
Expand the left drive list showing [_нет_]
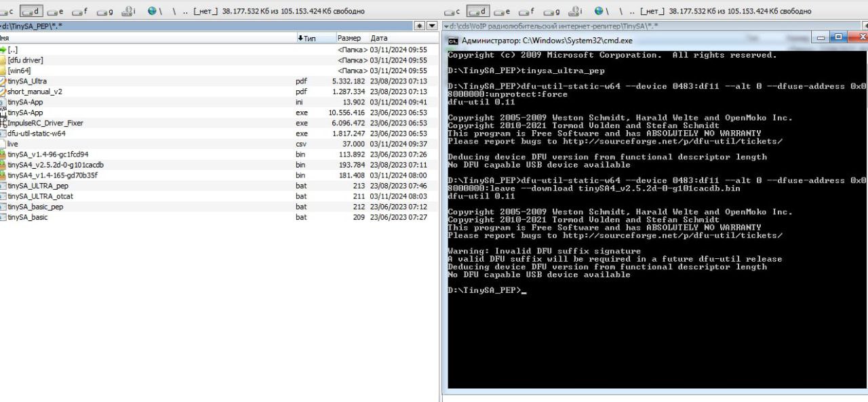pos(206,12)
